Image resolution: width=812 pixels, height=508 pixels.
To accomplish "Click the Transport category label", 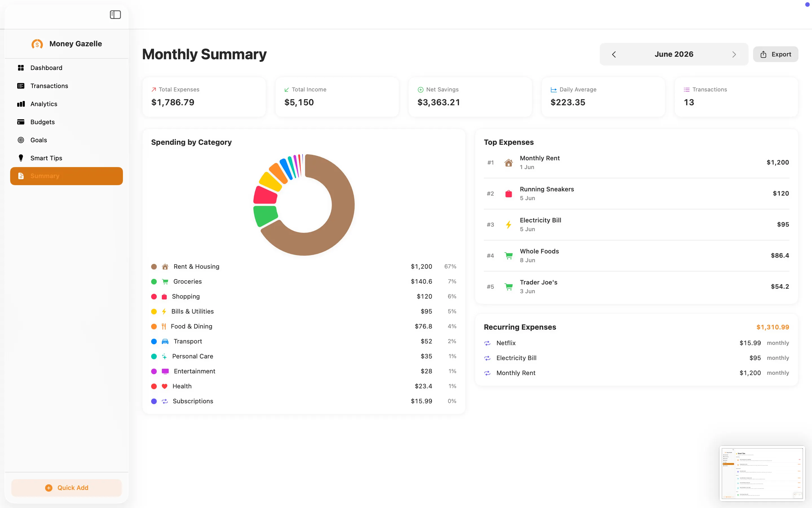I will tap(187, 341).
